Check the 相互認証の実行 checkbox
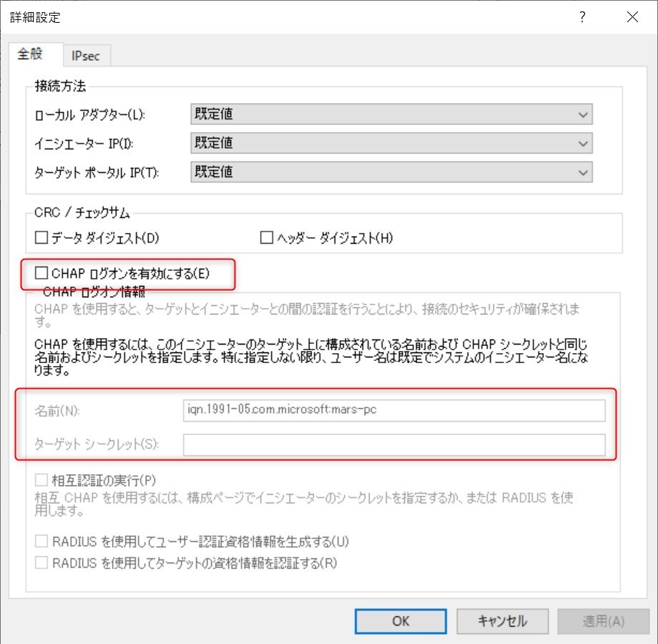Image resolution: width=658 pixels, height=644 pixels. [x=41, y=479]
